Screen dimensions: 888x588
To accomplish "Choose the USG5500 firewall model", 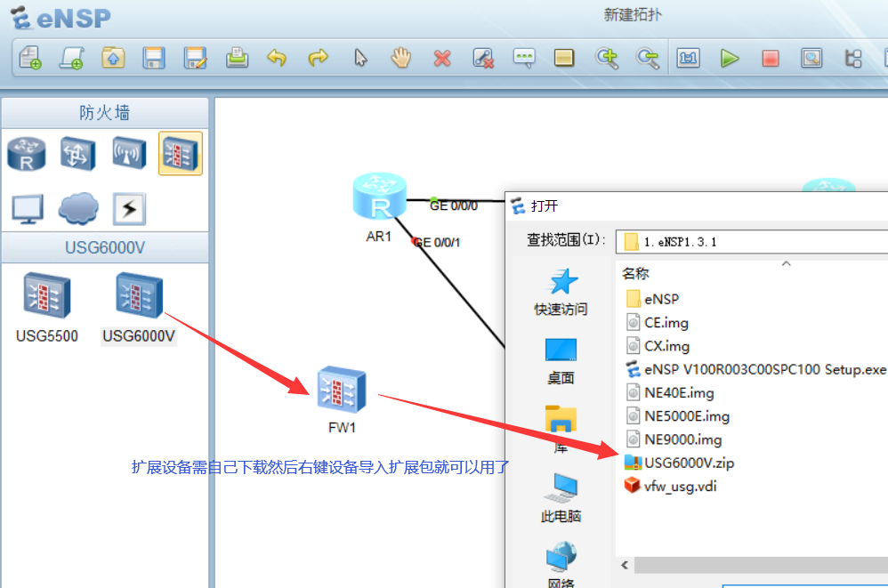I will tap(47, 308).
